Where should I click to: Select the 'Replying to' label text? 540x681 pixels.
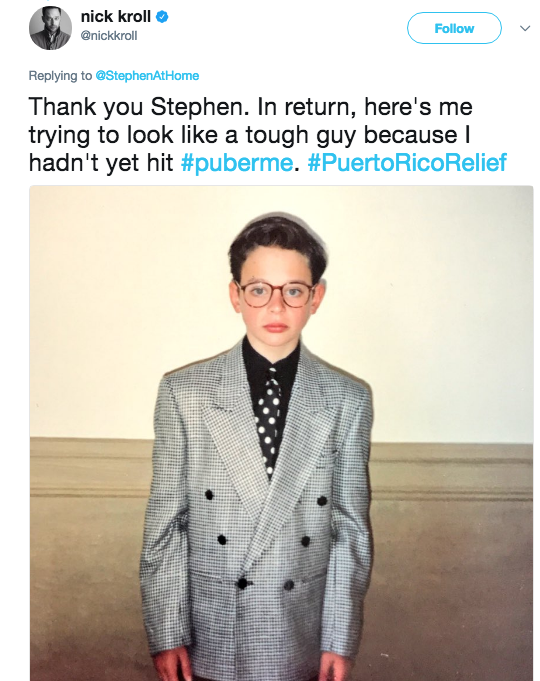(60, 76)
